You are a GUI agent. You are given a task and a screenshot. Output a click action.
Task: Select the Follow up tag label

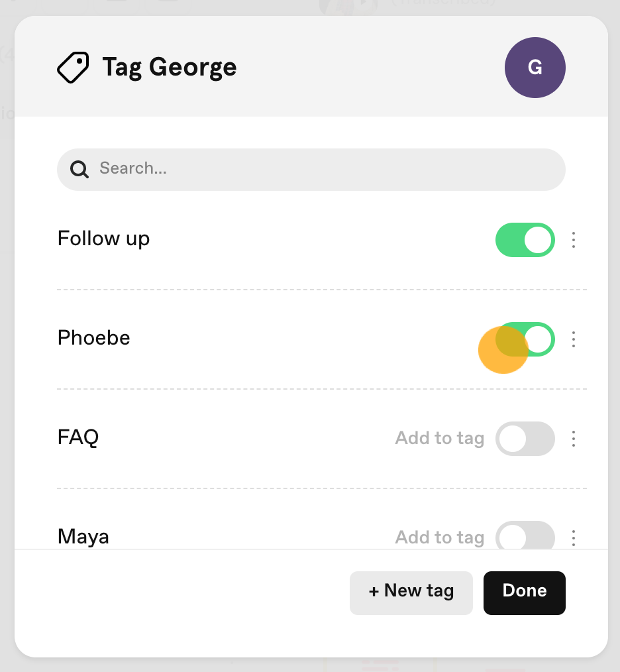tap(104, 239)
